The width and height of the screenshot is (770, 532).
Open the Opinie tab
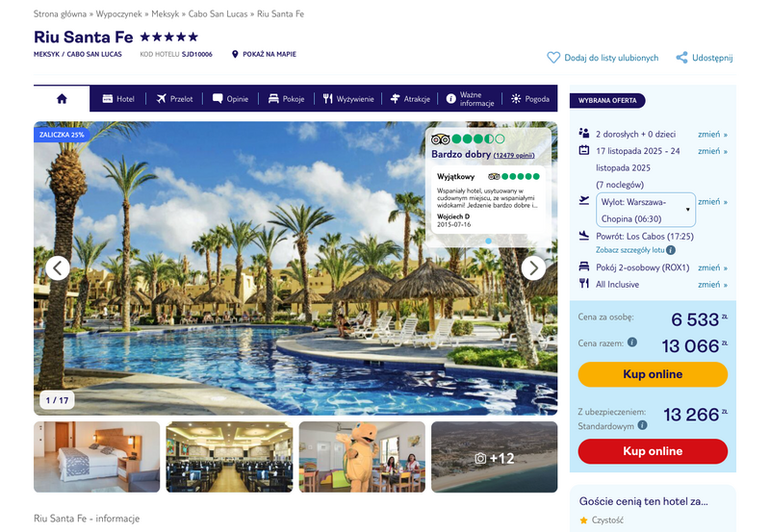point(230,99)
